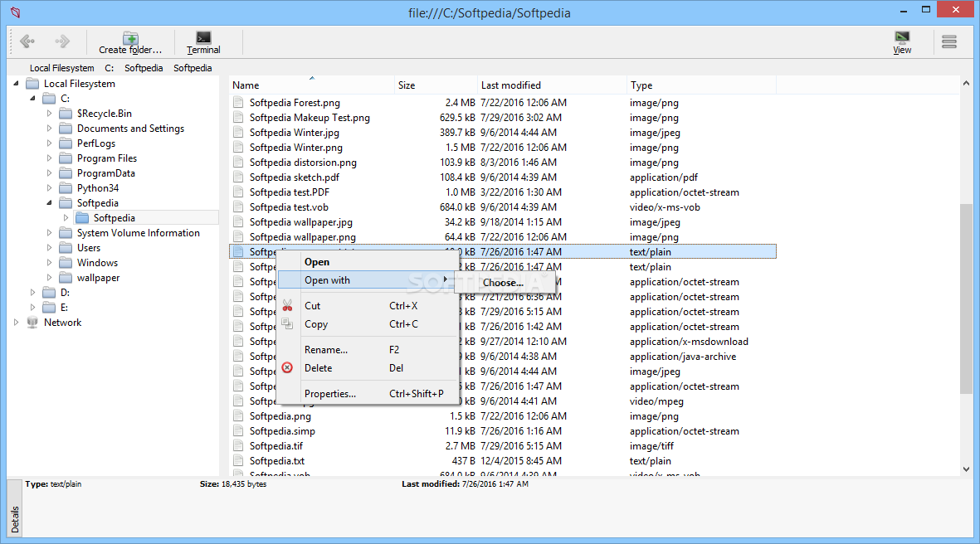Select Cut from the context menu
The image size is (980, 544).
(368, 306)
